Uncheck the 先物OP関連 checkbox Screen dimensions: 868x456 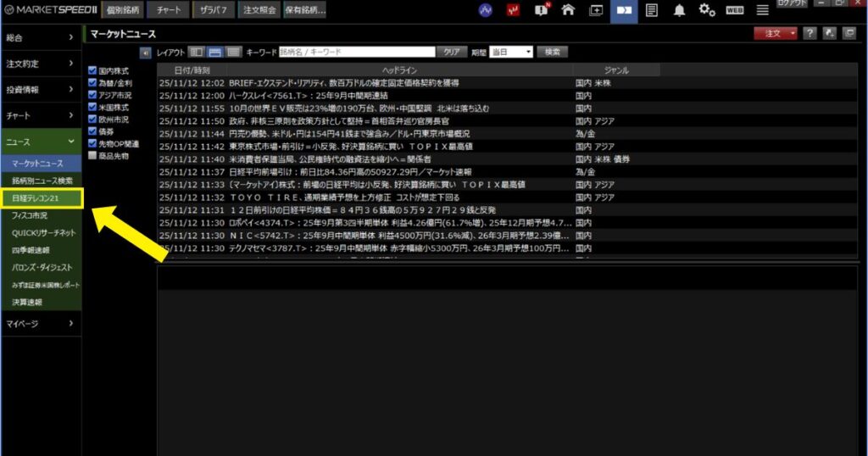coord(92,143)
